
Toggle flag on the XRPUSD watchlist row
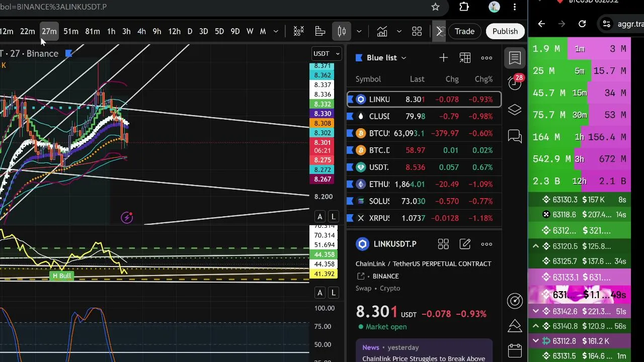(350, 218)
